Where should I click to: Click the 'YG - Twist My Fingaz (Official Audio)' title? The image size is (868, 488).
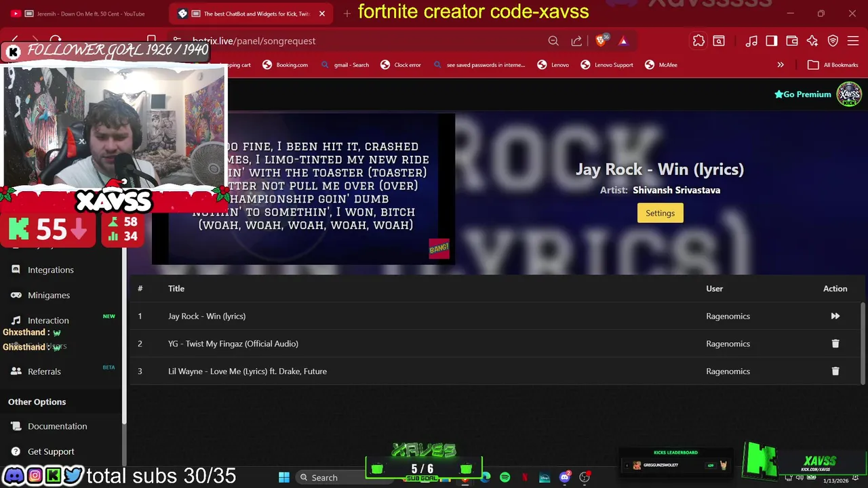pyautogui.click(x=233, y=344)
